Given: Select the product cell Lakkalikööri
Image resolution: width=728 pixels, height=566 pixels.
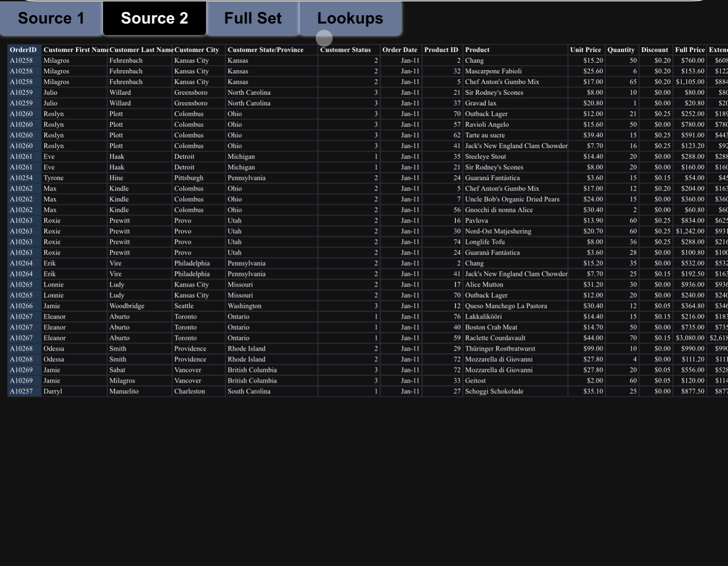Looking at the screenshot, I should tap(515, 317).
